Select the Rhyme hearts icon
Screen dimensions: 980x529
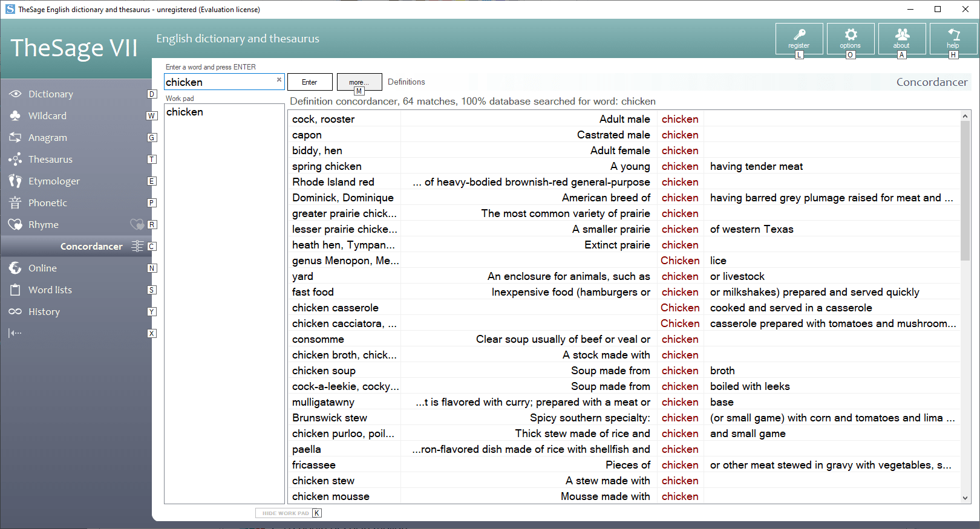click(15, 224)
